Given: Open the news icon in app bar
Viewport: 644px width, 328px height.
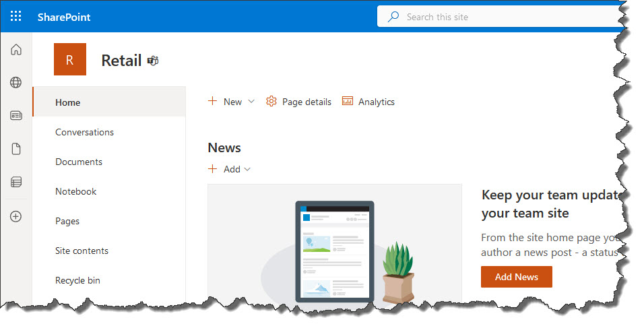Looking at the screenshot, I should coord(16,116).
